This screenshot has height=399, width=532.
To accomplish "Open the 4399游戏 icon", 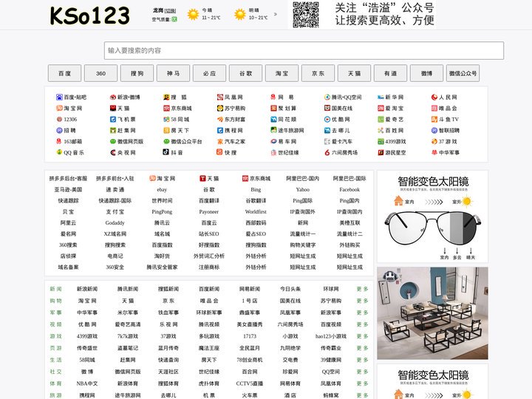I will point(381,141).
